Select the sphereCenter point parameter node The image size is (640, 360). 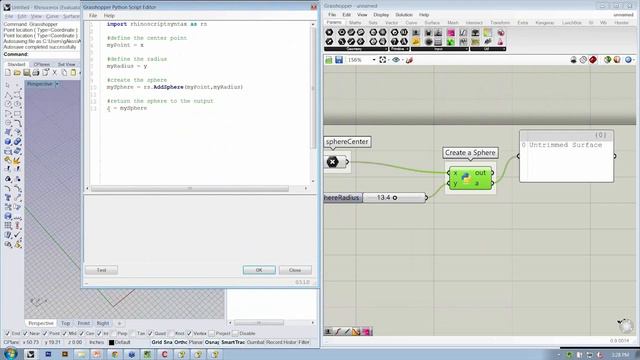tap(336, 162)
